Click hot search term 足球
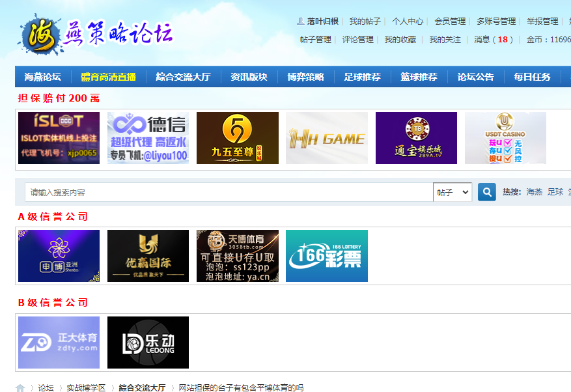The image size is (571, 392). coord(555,191)
